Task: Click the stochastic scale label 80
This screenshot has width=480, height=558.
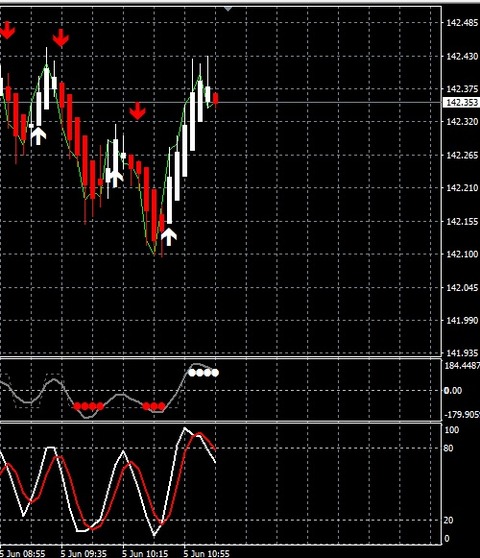Action: (x=449, y=448)
